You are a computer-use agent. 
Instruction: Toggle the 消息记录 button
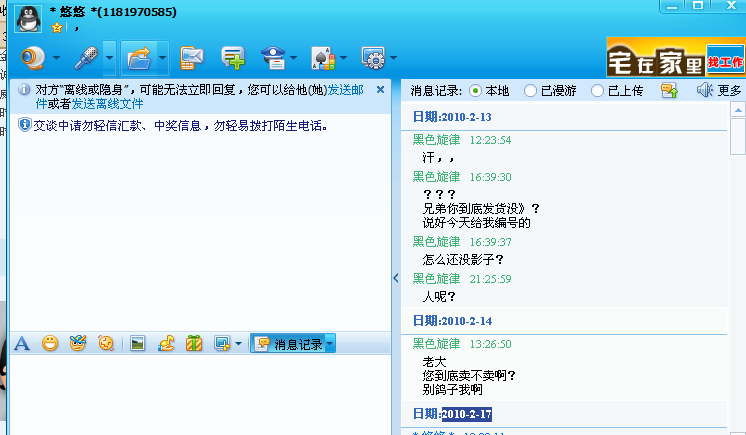pyautogui.click(x=289, y=344)
